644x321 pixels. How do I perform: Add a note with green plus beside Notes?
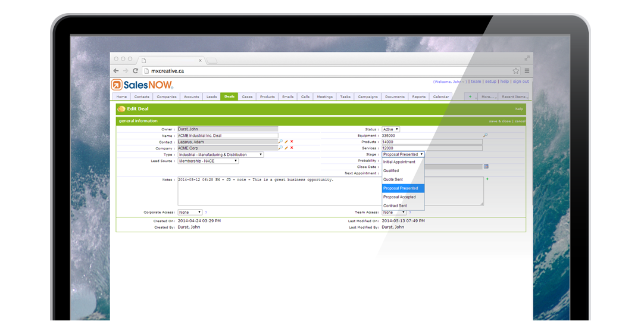tap(487, 179)
